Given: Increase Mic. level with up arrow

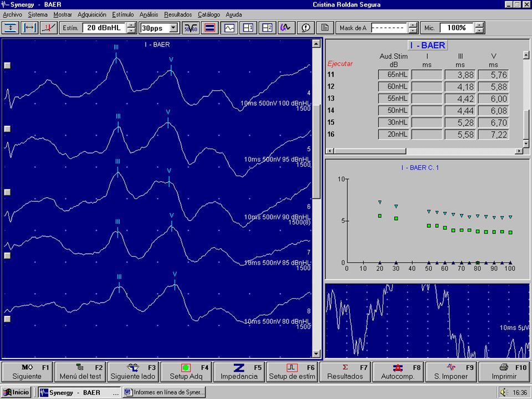Looking at the screenshot, I should coord(479,25).
